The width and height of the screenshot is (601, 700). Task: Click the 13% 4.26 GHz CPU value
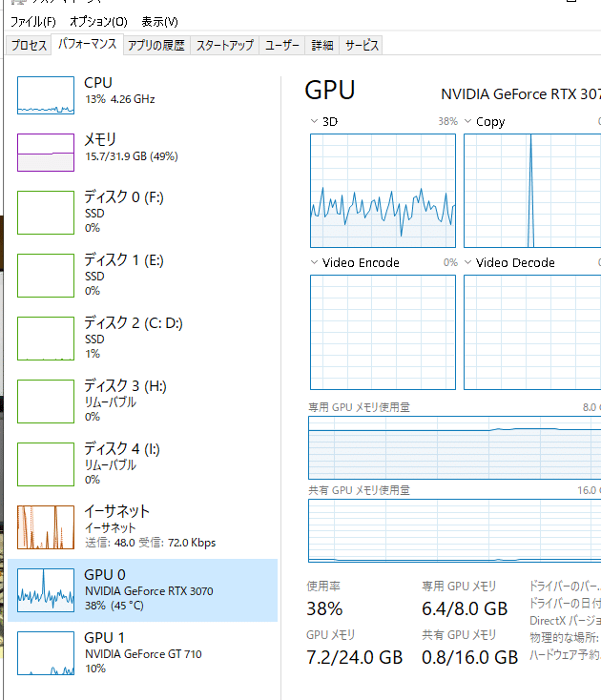[120, 99]
